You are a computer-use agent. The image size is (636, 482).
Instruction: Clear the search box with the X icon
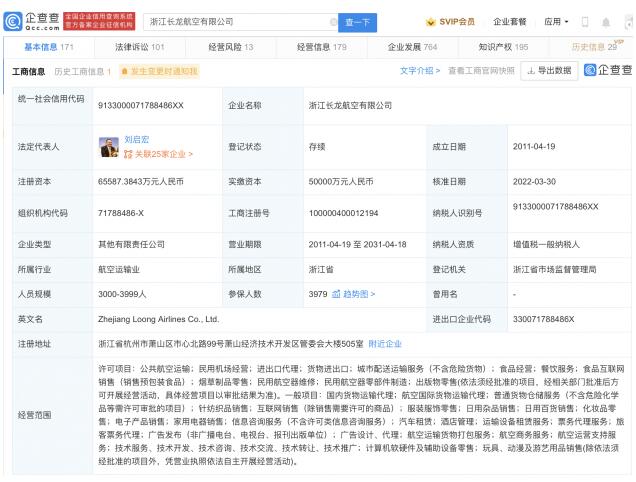tap(333, 22)
